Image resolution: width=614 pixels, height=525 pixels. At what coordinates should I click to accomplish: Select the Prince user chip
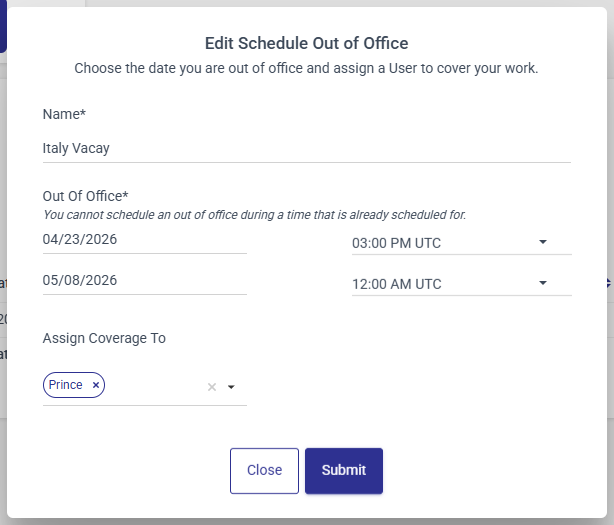point(66,385)
